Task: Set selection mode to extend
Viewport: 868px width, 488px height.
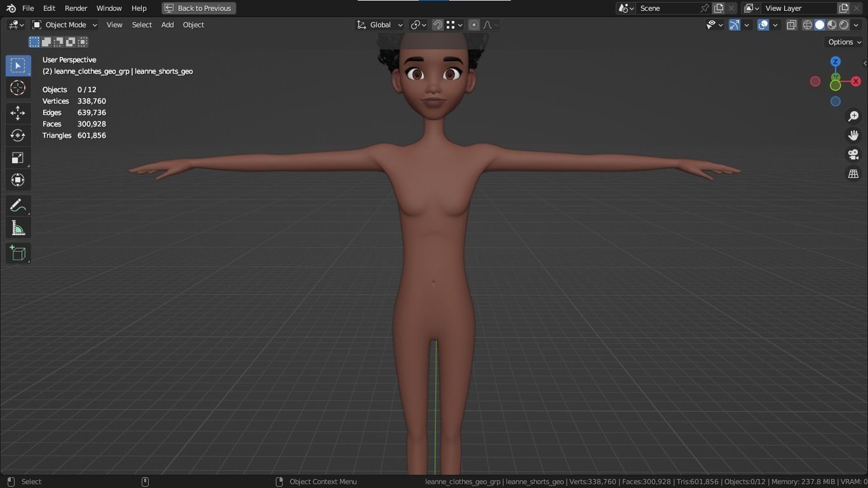Action: tap(46, 42)
